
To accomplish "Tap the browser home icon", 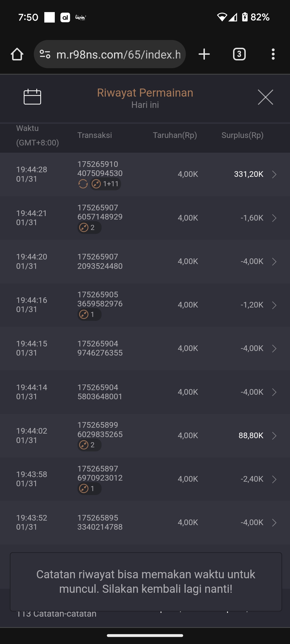I will point(17,54).
